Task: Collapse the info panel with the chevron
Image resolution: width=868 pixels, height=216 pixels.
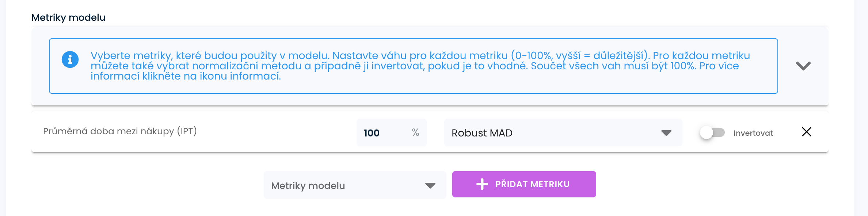Action: (803, 66)
